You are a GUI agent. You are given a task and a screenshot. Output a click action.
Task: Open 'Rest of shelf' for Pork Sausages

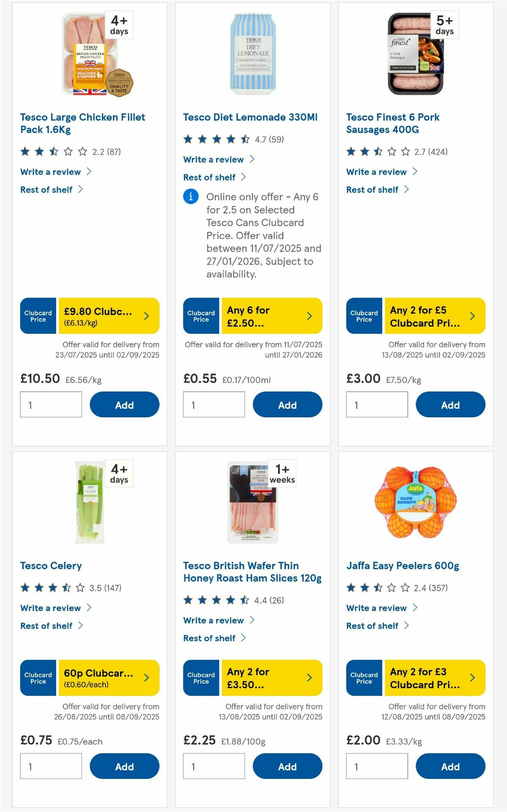(373, 189)
